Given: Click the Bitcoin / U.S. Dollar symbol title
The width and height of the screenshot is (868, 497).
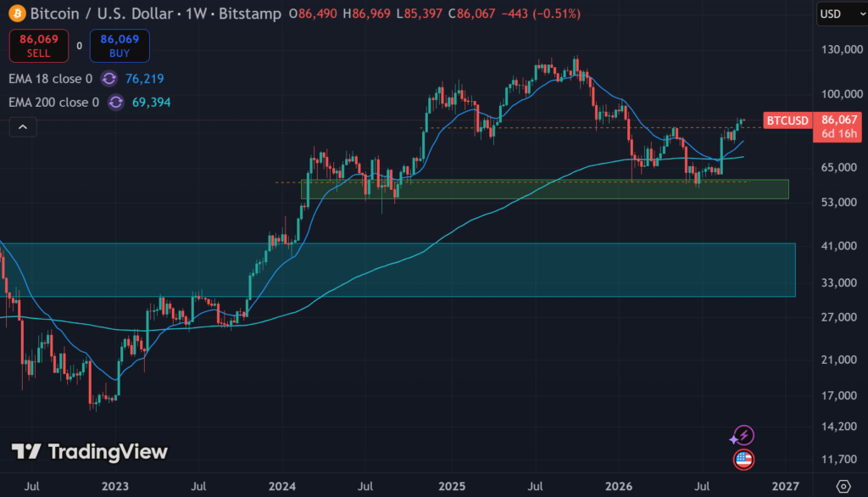Looking at the screenshot, I should (x=102, y=14).
